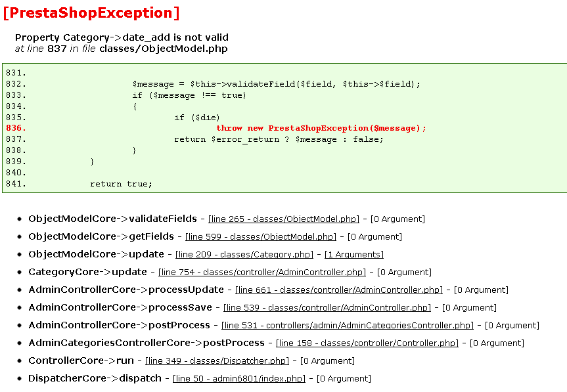The width and height of the screenshot is (567, 392).
Task: Open line 349 classes/Dispatcher.php link
Action: (217, 360)
